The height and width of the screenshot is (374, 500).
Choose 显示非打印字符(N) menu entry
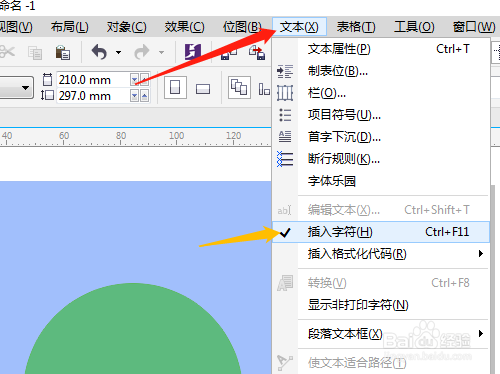(381, 305)
